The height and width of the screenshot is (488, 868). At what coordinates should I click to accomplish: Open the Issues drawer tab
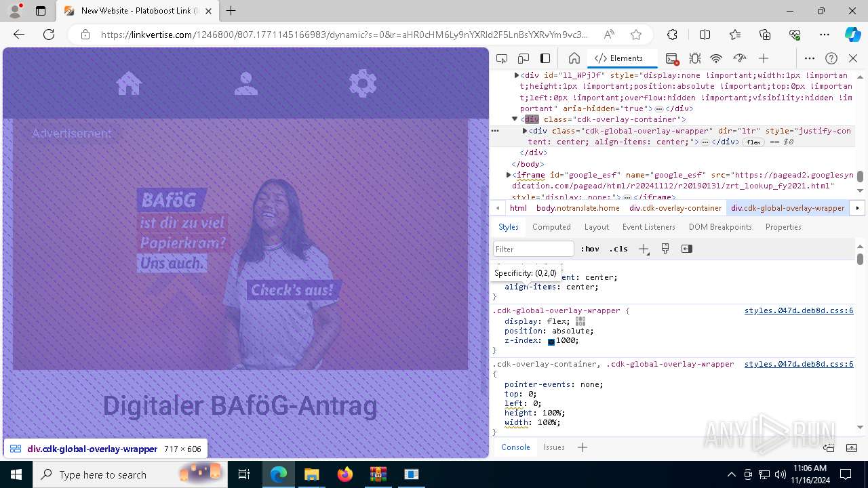pos(554,447)
